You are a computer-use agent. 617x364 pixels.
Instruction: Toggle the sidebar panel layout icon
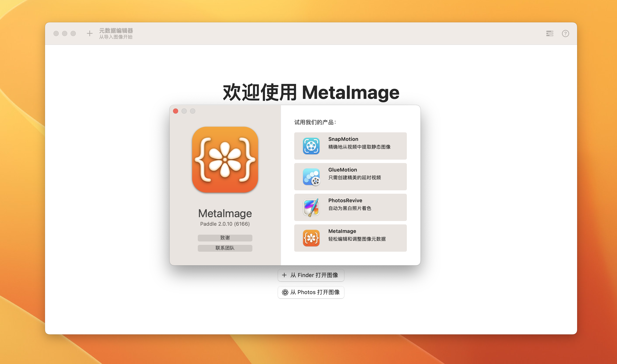[550, 33]
